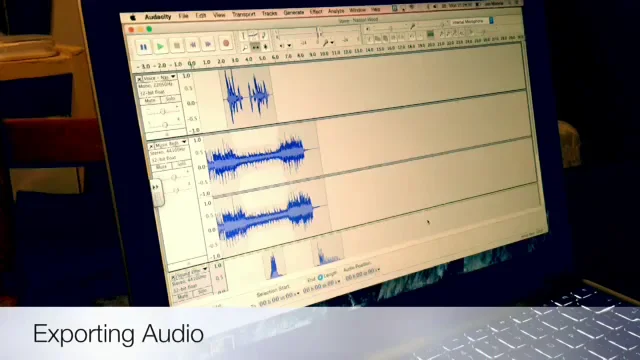Click the Copy icon in edit toolbar
This screenshot has width=640, height=360.
(x=378, y=38)
